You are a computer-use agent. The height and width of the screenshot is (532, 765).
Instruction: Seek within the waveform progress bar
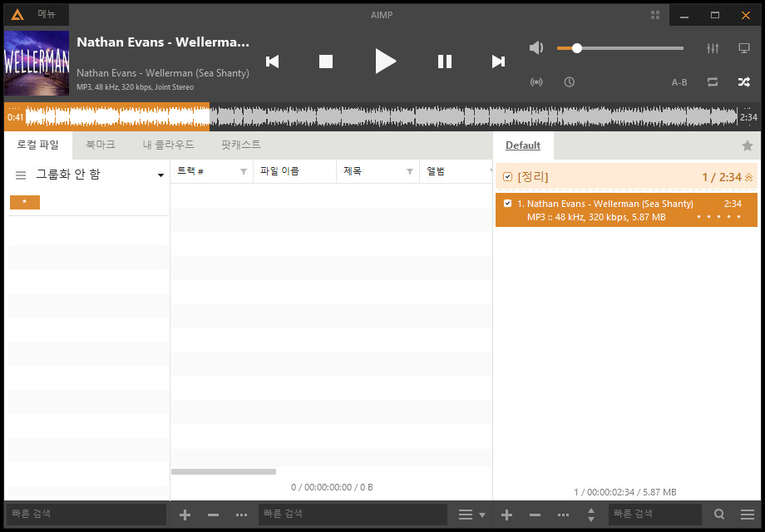click(382, 117)
